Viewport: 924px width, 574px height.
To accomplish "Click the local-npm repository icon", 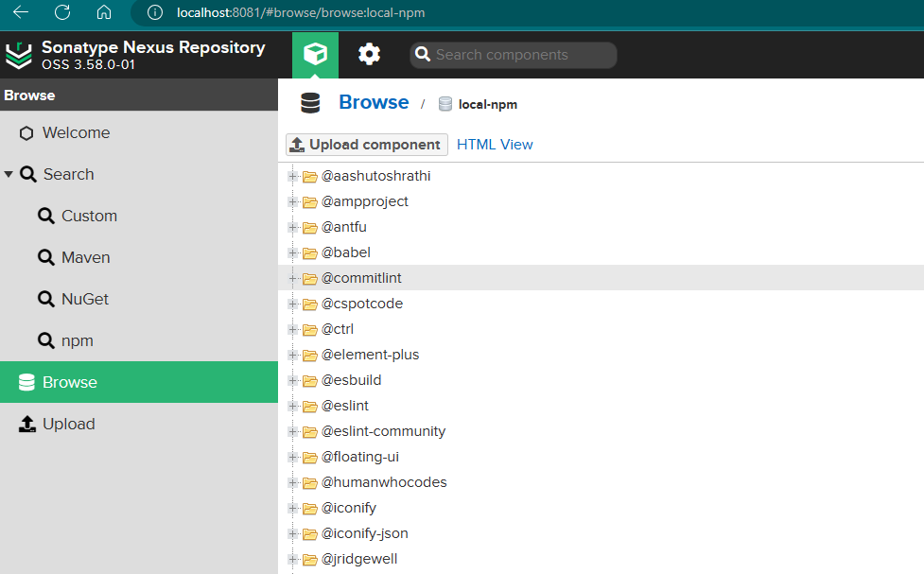I will tap(445, 104).
